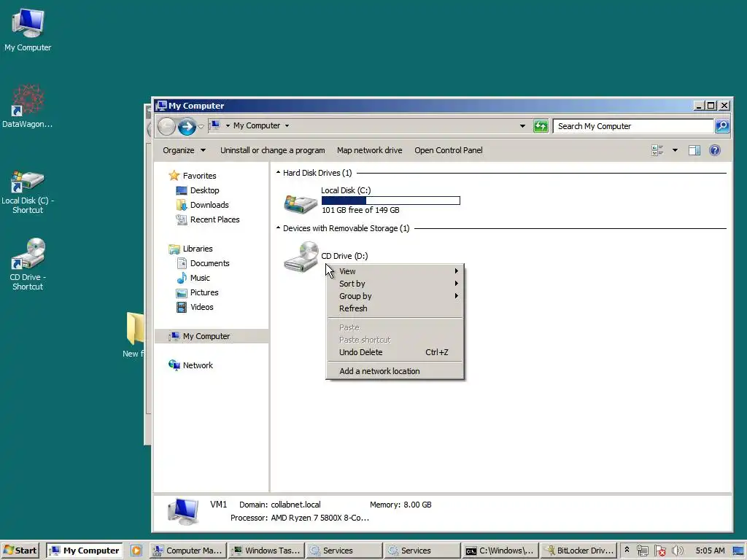Click the Show desktop icon by the clock
The height and width of the screenshot is (560, 747).
pos(738,551)
